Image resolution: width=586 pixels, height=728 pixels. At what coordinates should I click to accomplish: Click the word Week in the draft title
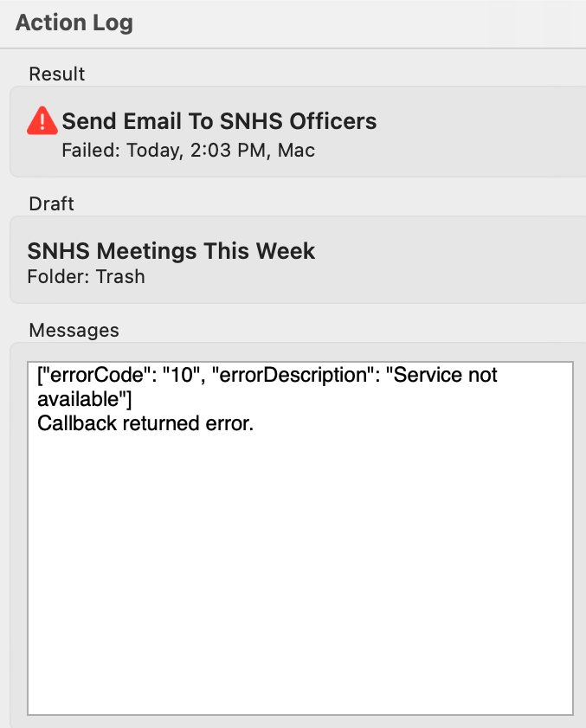coord(286,251)
